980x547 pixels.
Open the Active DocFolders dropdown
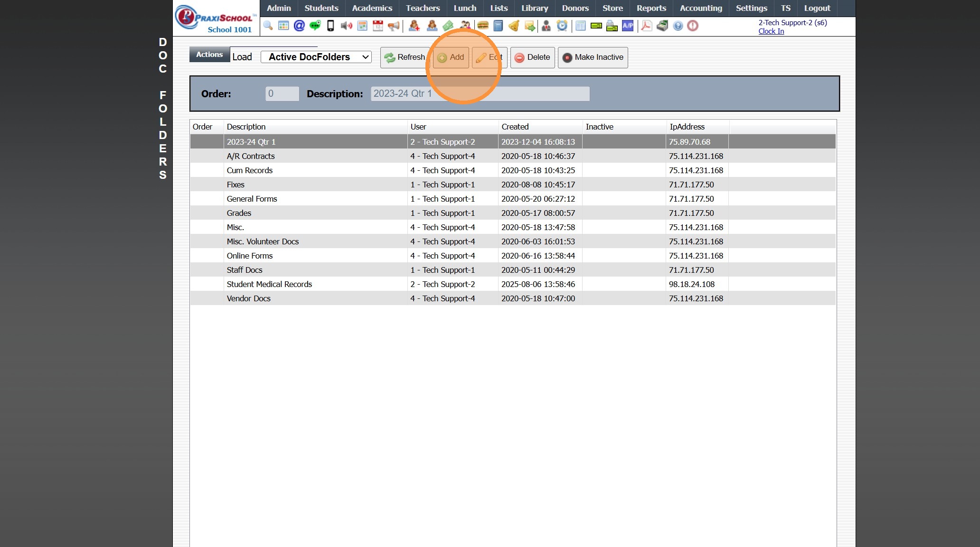click(x=316, y=57)
